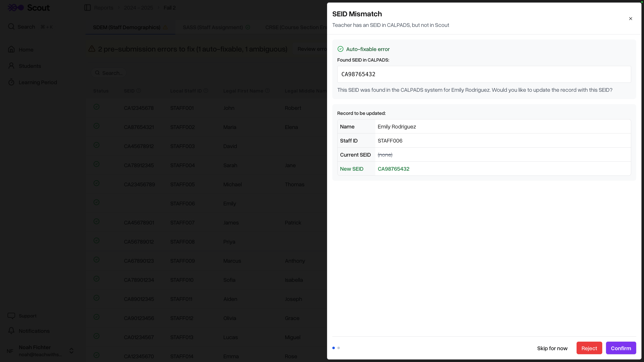Click Local Staff ID help icon
The width and height of the screenshot is (644, 362).
coord(206,90)
